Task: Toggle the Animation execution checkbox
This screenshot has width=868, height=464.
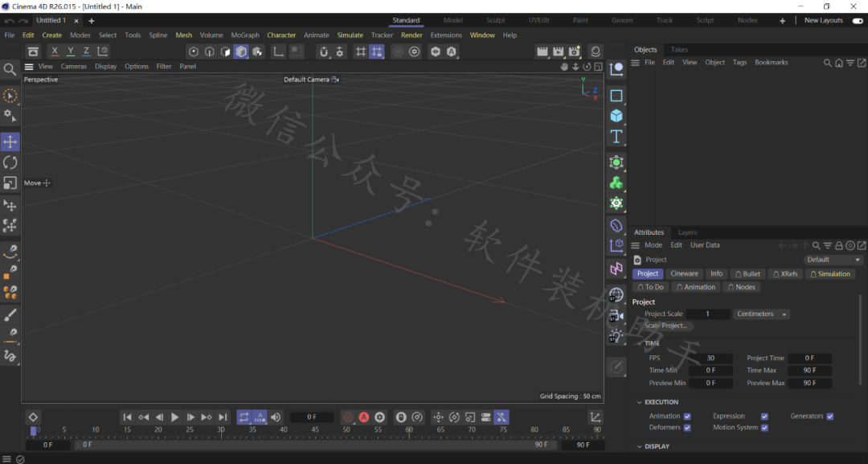Action: click(x=687, y=417)
